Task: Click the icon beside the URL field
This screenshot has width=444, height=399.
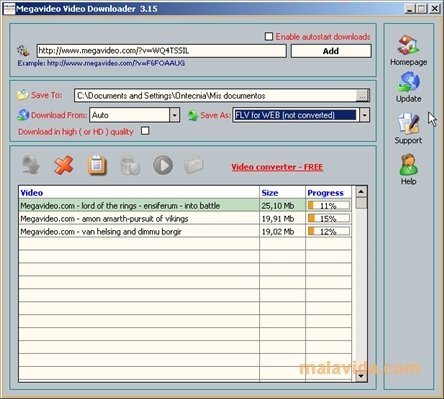Action: (x=24, y=51)
